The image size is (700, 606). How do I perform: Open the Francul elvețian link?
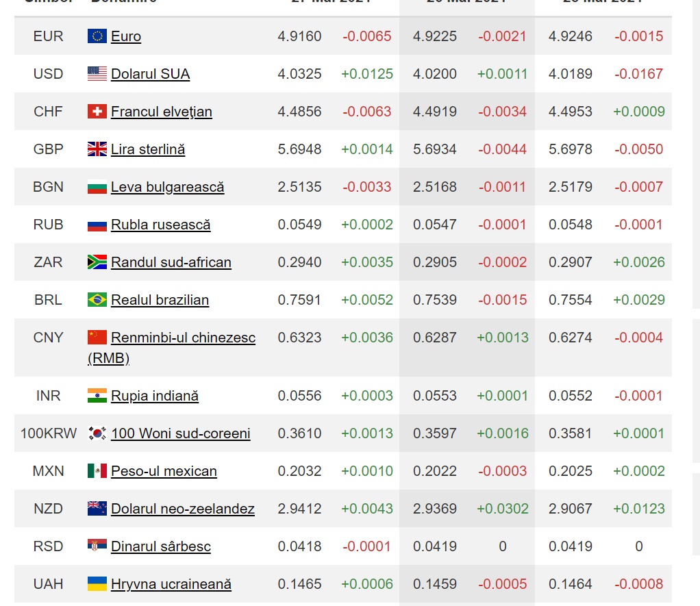pyautogui.click(x=162, y=112)
